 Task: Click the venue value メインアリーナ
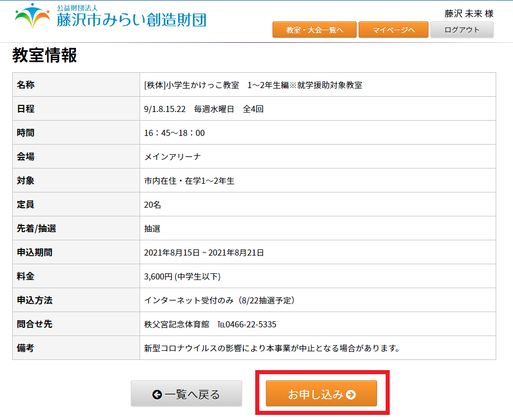coord(173,157)
